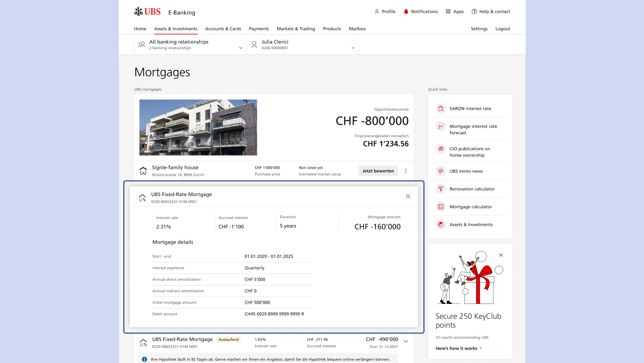The height and width of the screenshot is (363, 644).
Task: Expand the Julia Clerici account dropdown
Action: pos(353,48)
